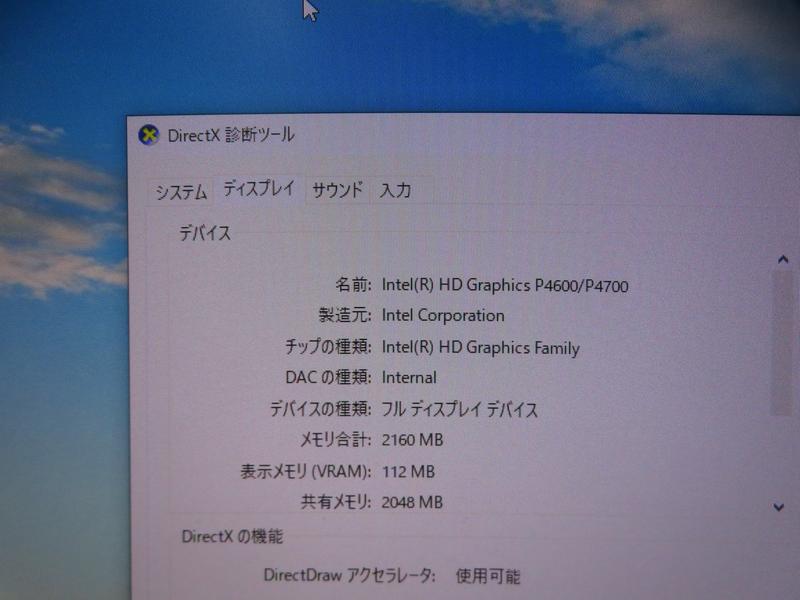Image resolution: width=800 pixels, height=600 pixels.
Task: Click the device list scrollbar track
Action: (x=781, y=343)
